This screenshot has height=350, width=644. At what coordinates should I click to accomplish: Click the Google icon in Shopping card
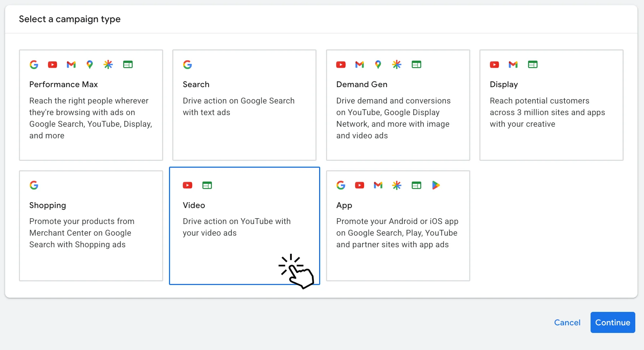[x=34, y=185]
